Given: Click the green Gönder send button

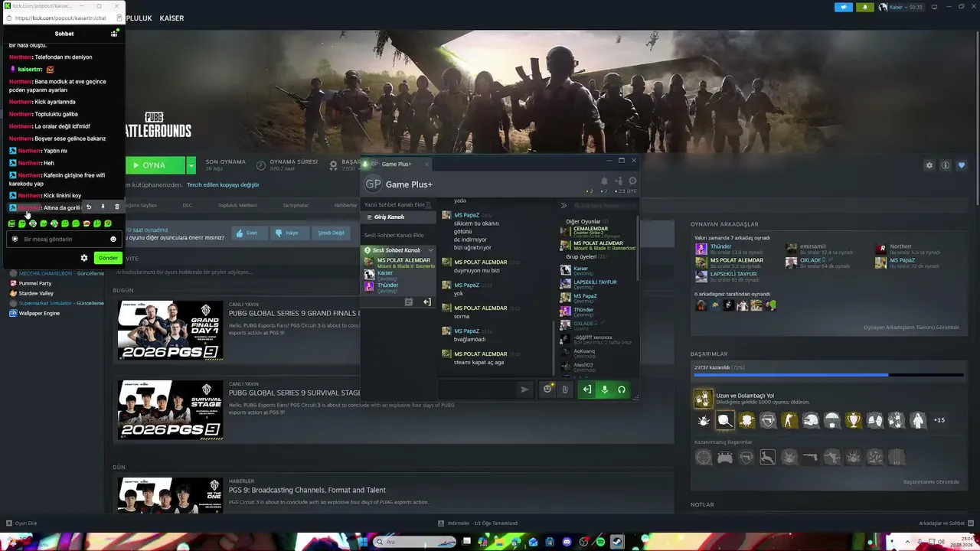Looking at the screenshot, I should pyautogui.click(x=108, y=258).
